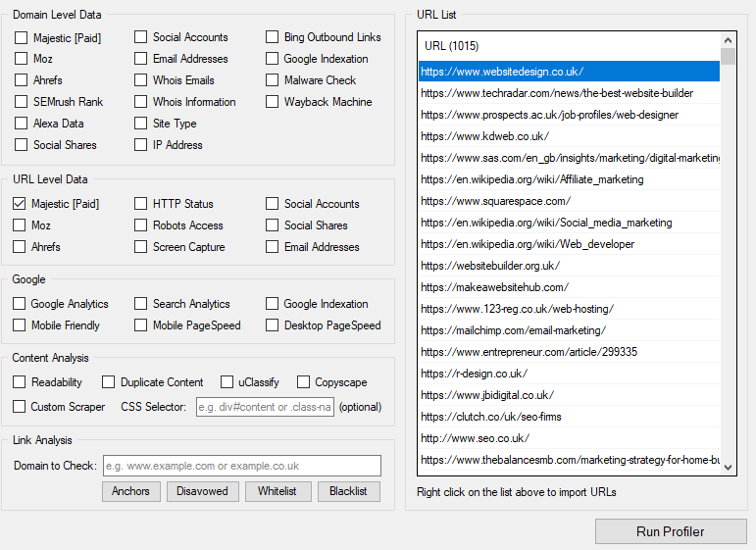This screenshot has height=550, width=756.
Task: Check the Copyscape option
Action: (303, 382)
